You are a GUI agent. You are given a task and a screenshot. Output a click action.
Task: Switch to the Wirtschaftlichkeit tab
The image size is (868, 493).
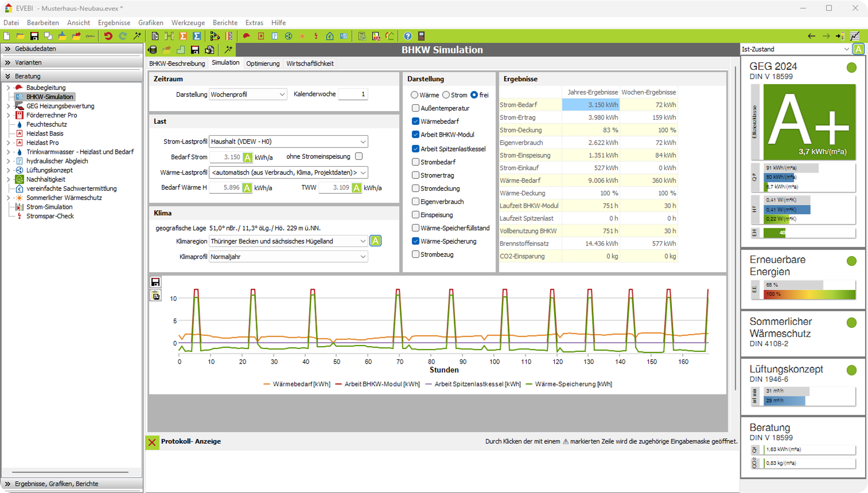tap(310, 63)
